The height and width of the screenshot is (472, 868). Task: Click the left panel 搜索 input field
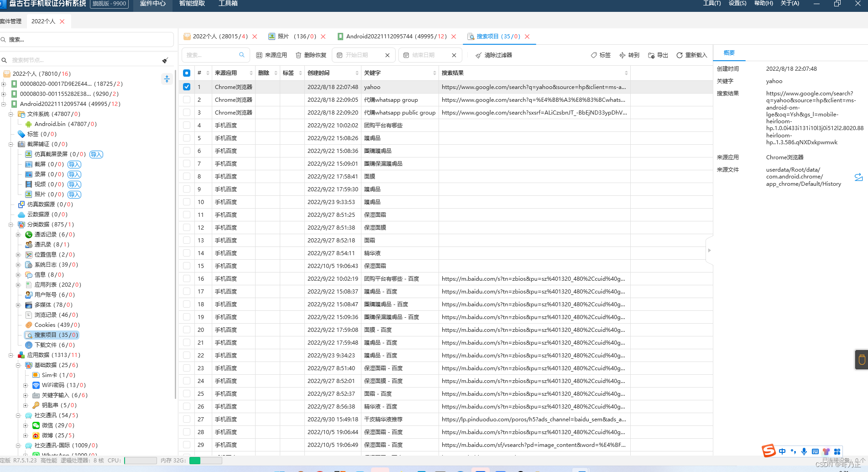point(87,40)
